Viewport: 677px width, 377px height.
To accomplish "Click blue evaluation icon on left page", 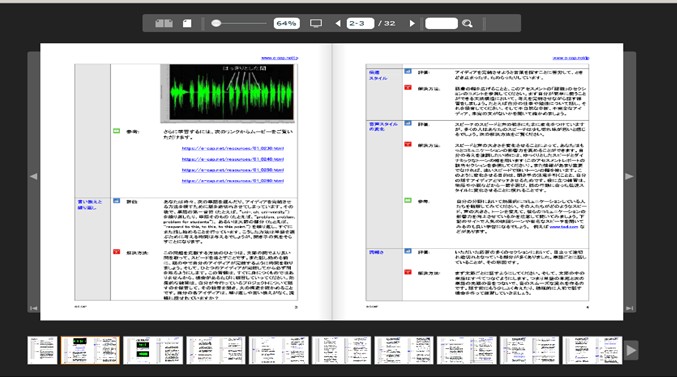I will (117, 201).
